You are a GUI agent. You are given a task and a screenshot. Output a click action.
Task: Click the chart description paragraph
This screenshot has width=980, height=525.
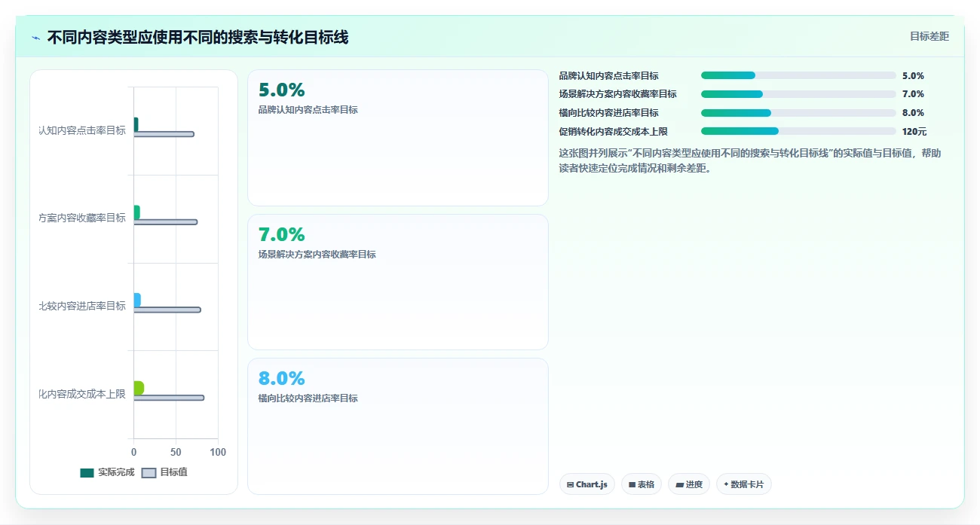750,160
